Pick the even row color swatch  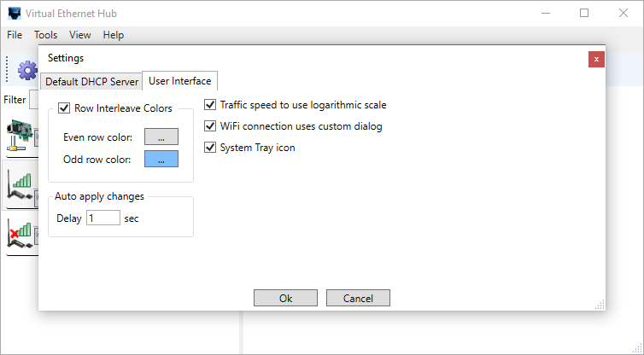161,137
